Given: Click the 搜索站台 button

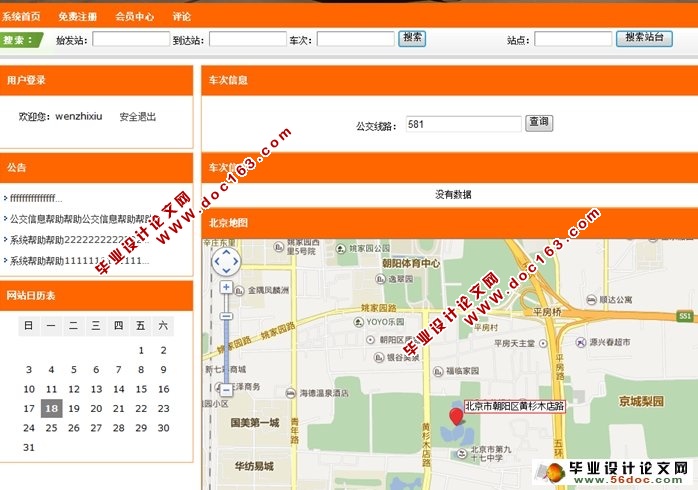Looking at the screenshot, I should pyautogui.click(x=644, y=38).
